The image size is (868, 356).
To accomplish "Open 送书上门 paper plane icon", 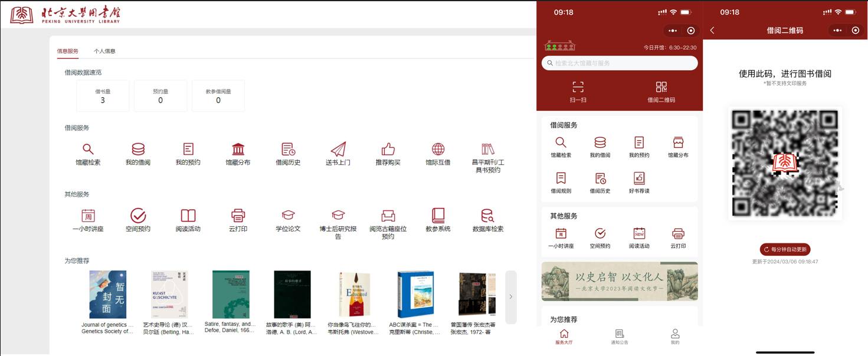I will point(338,149).
